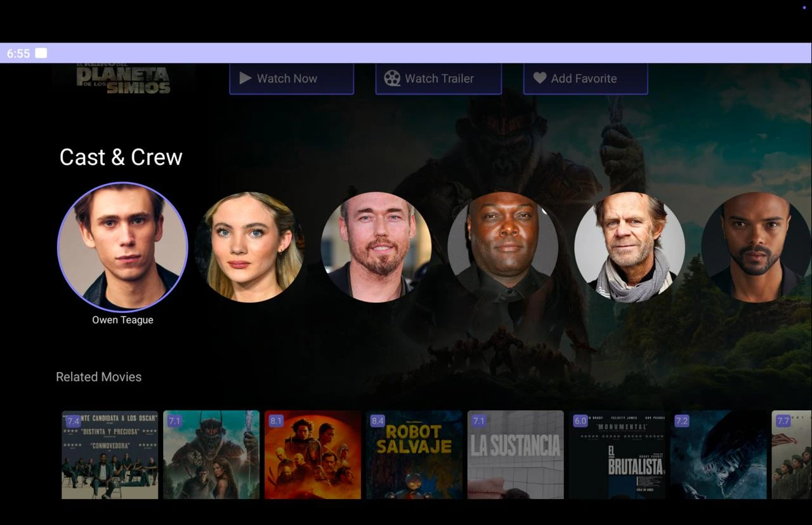Viewport: 812px width, 525px height.
Task: Click the Planeta de los Simios logo
Action: (x=123, y=79)
